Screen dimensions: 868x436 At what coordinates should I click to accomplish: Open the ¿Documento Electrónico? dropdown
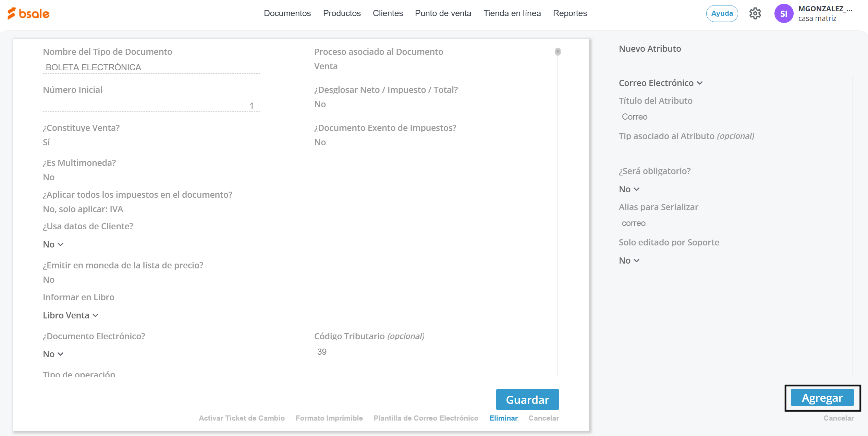(53, 354)
